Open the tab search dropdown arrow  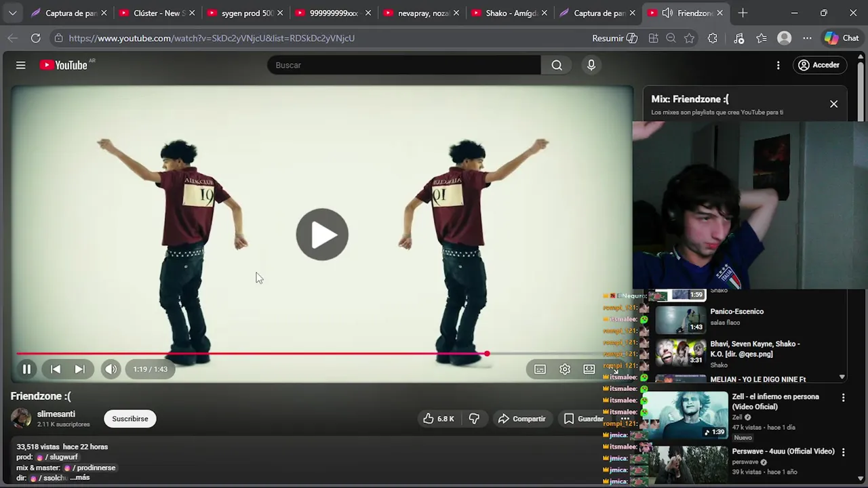click(12, 13)
